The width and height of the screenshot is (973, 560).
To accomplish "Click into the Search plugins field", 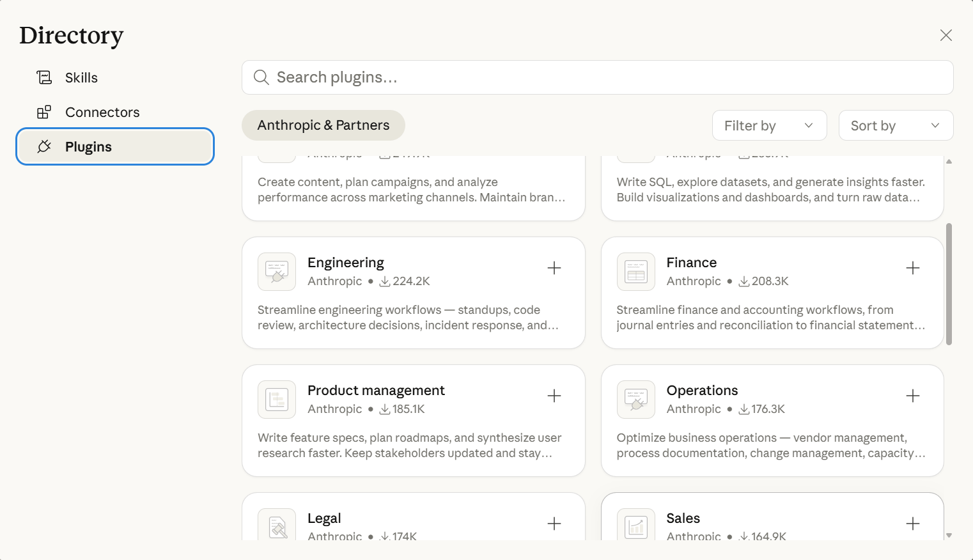I will (x=598, y=77).
